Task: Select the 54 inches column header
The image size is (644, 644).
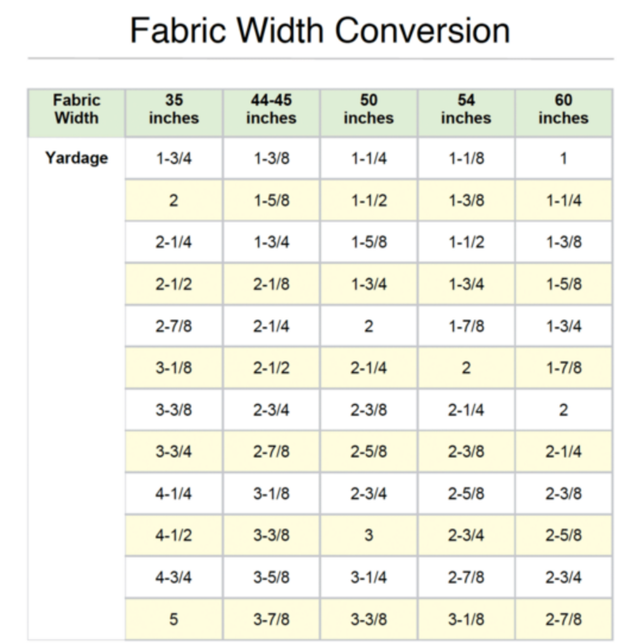Action: point(466,109)
